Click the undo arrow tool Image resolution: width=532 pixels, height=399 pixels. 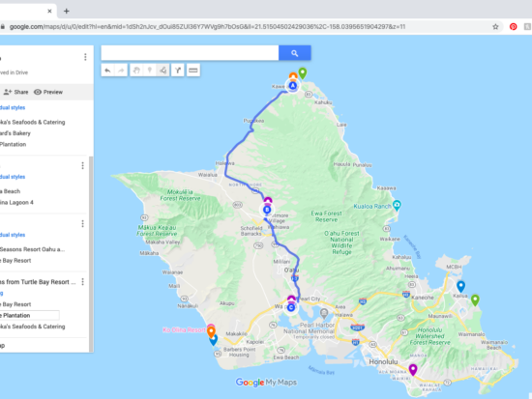107,71
